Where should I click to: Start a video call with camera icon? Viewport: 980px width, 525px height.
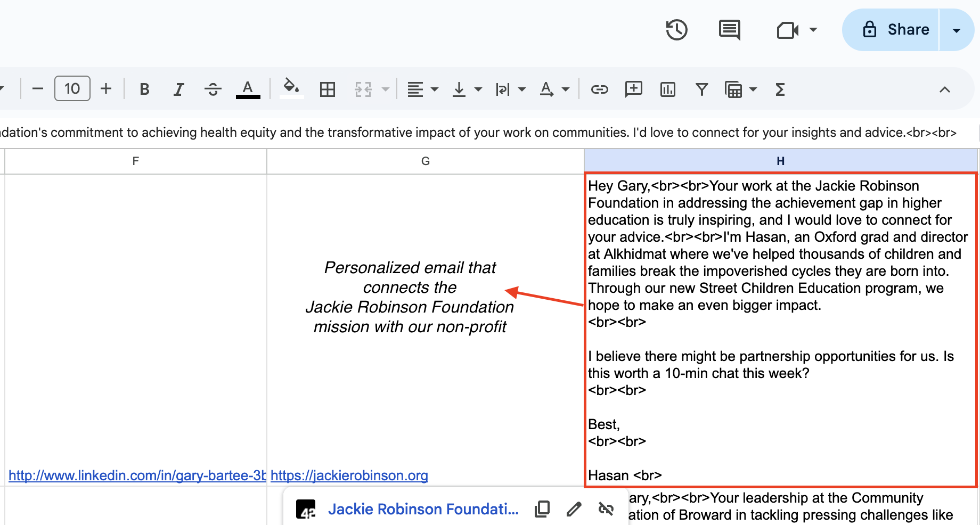pos(788,30)
